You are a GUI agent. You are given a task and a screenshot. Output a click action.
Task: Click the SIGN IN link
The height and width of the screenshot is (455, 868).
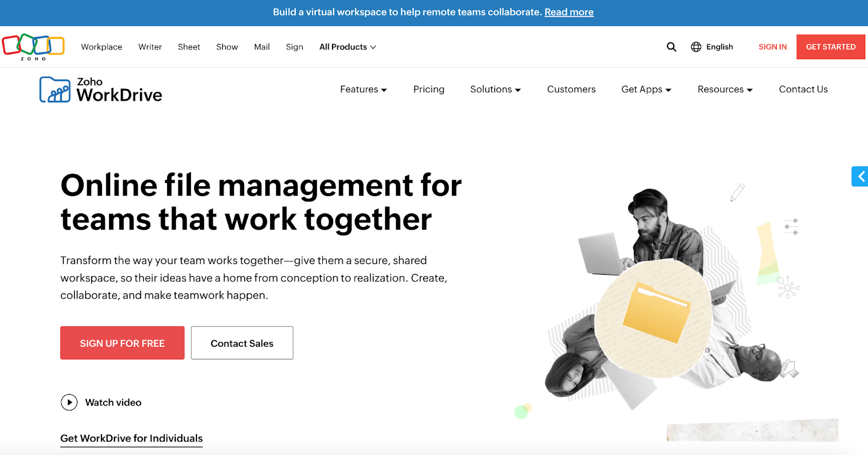773,47
